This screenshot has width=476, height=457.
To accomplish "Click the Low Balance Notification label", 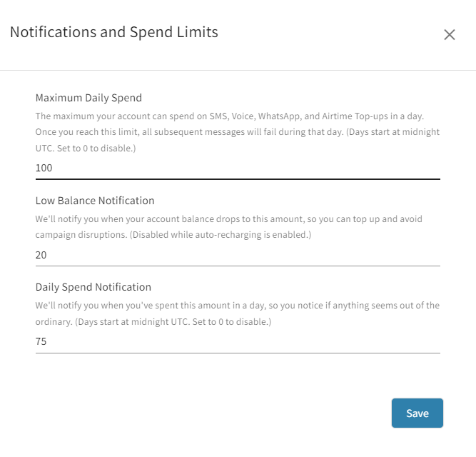I will [95, 201].
